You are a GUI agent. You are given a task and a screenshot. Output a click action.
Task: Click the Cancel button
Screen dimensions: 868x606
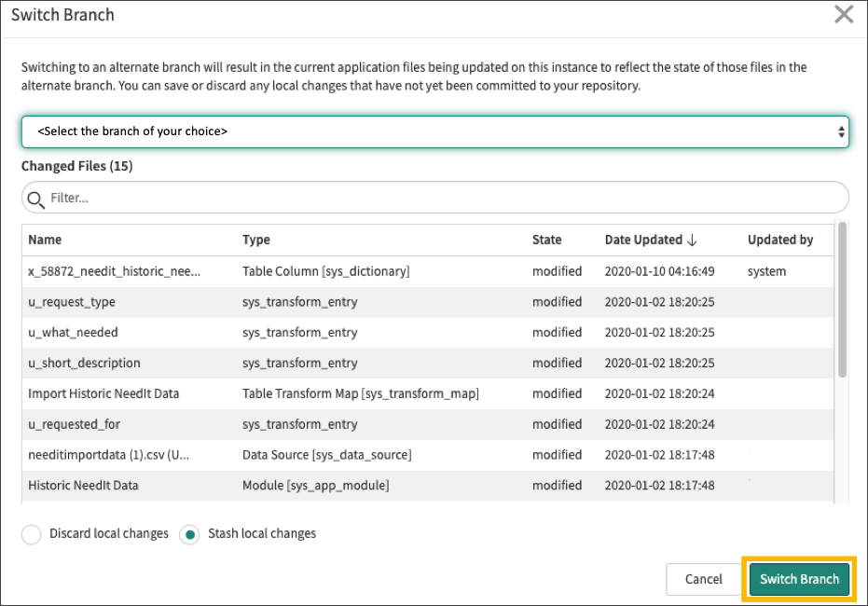click(x=704, y=579)
